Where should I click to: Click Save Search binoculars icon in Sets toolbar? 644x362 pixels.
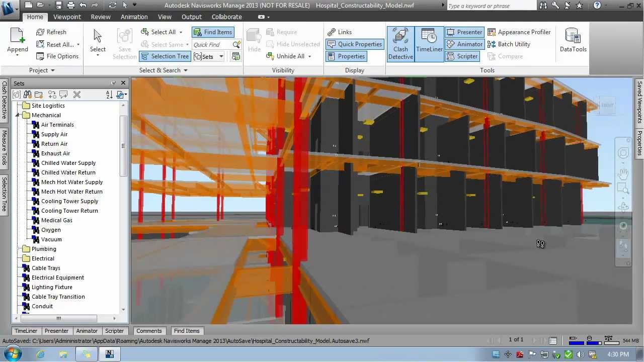tap(28, 95)
